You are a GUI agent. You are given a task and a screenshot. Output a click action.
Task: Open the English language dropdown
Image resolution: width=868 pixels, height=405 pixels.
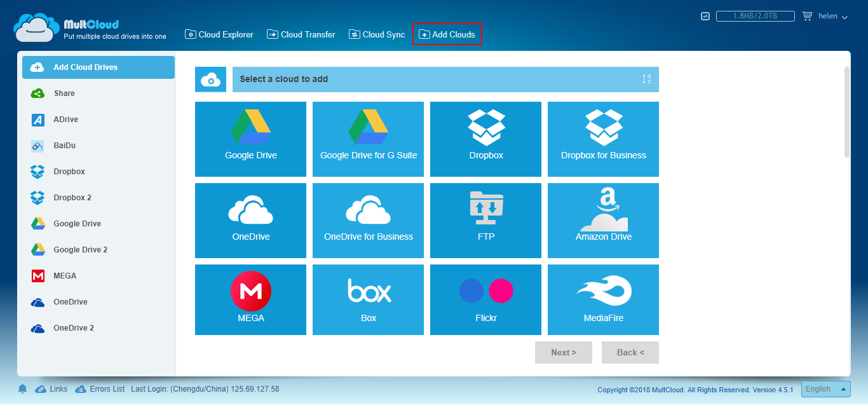coord(826,389)
